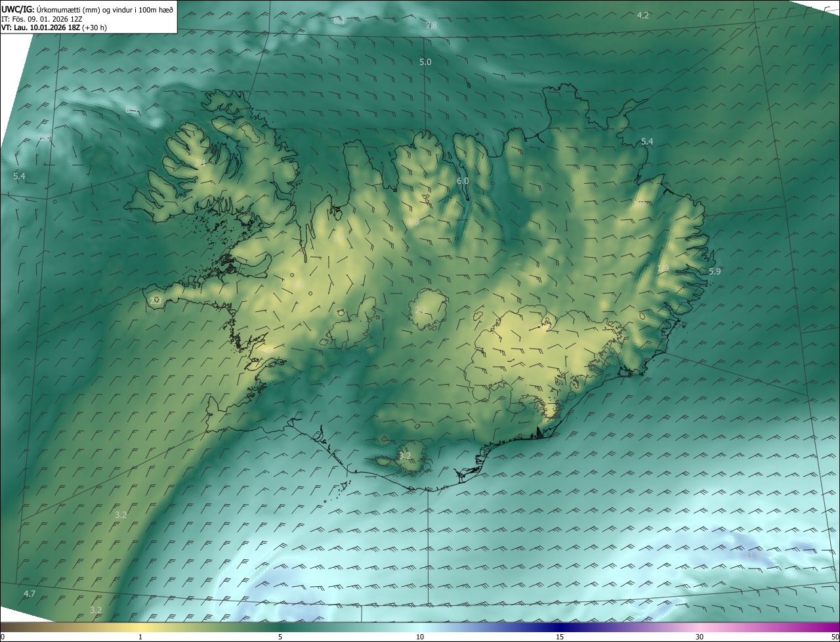
Task: Click the 5.4 value label west of the Westfjords
Action: (x=19, y=177)
